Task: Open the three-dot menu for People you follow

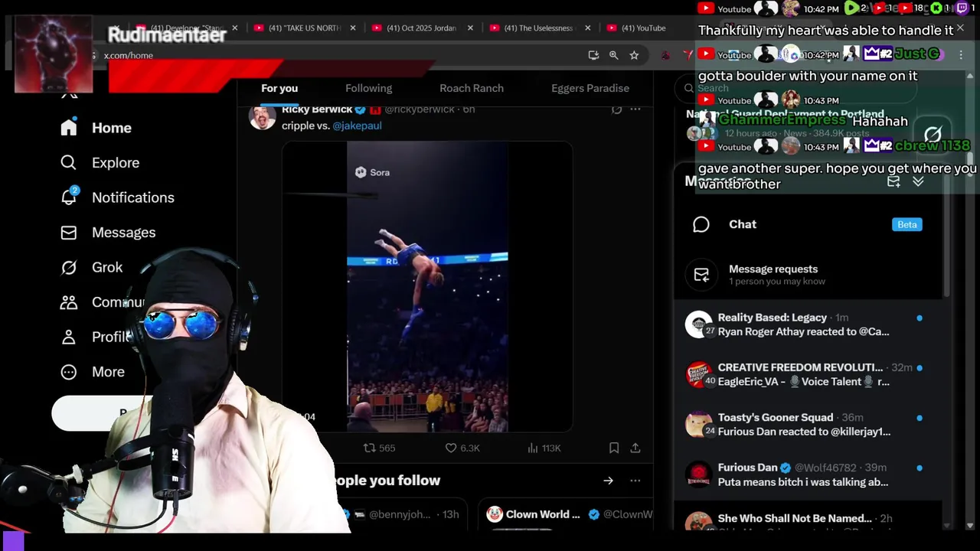Action: click(635, 481)
